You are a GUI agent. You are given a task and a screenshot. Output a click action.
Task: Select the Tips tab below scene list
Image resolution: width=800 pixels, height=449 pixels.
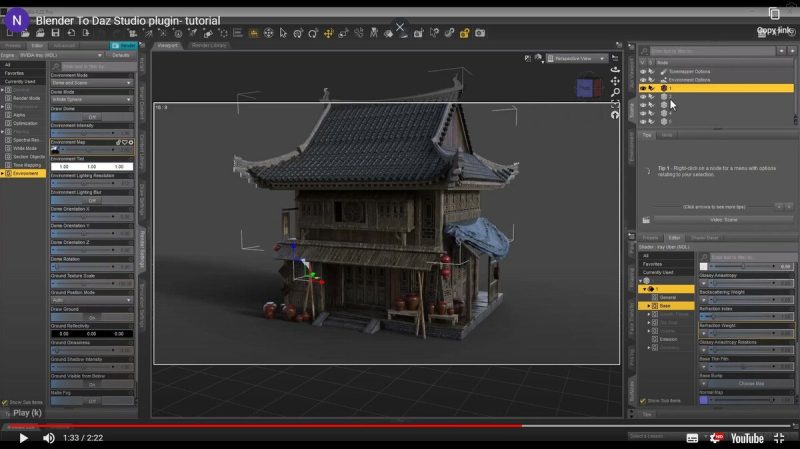pyautogui.click(x=647, y=135)
